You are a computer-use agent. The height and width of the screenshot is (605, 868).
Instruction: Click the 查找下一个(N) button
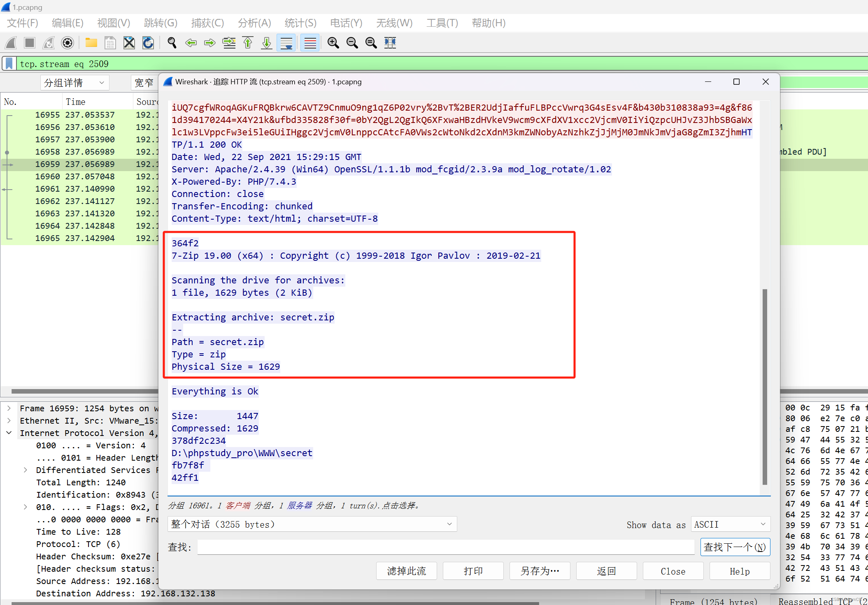point(735,547)
